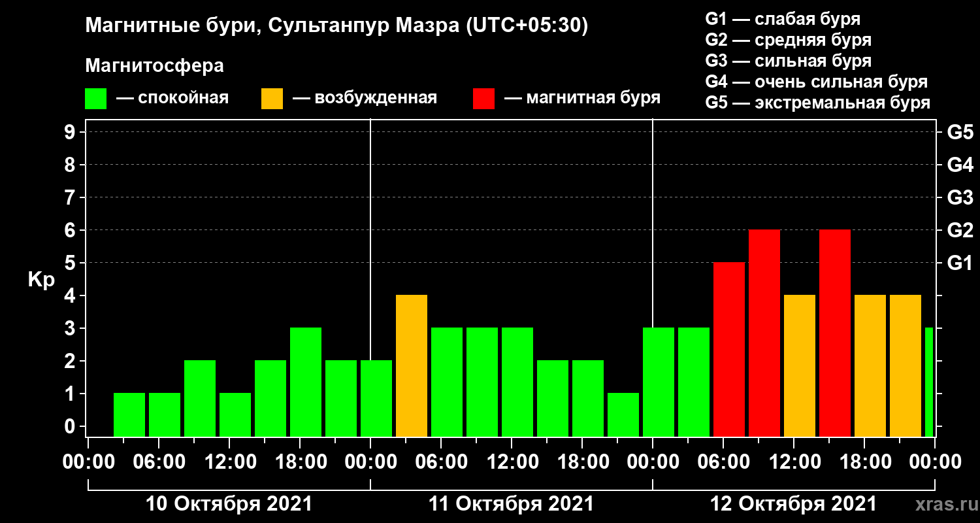Click the 'G3' tick label on right axis
Screen dimensions: 980x523
tap(960, 197)
